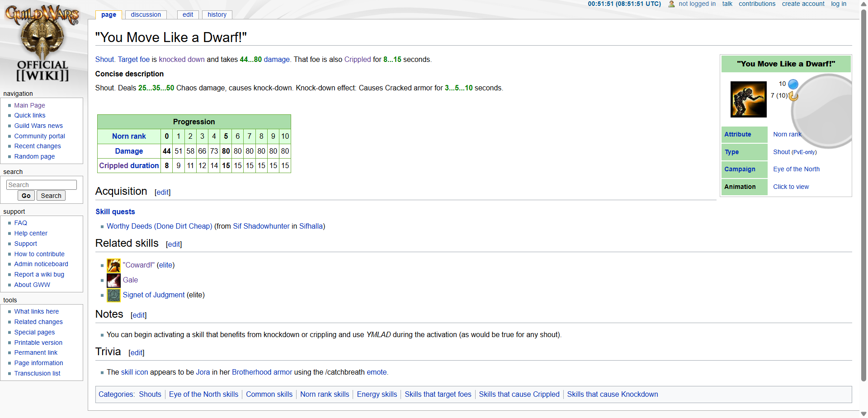The image size is (868, 418).
Task: Switch to the discussion tab
Action: tap(146, 14)
